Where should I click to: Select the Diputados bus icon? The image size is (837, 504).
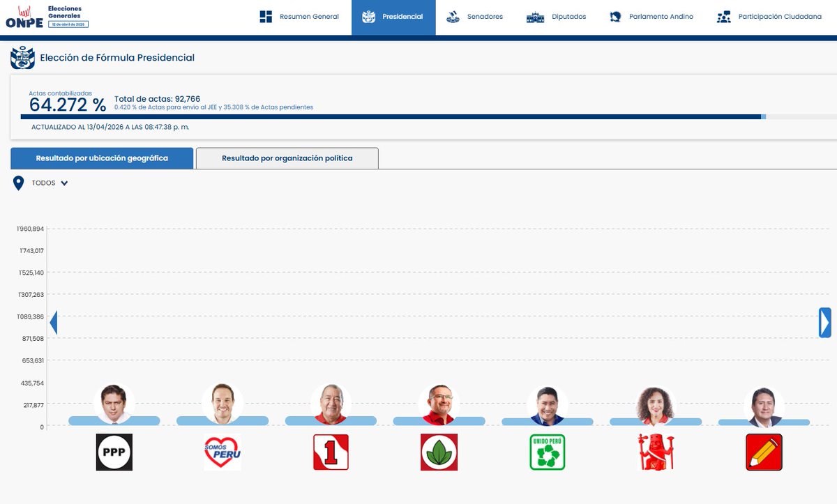(535, 16)
